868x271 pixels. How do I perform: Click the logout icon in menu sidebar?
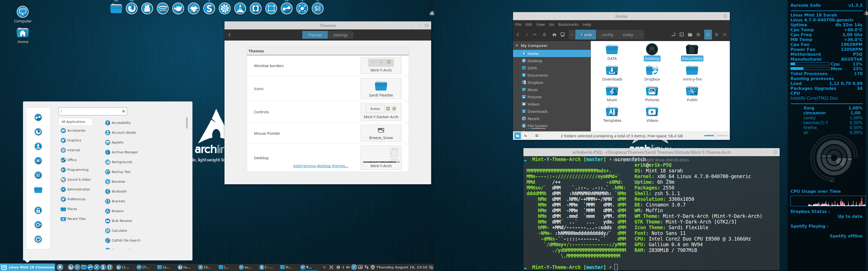[38, 225]
